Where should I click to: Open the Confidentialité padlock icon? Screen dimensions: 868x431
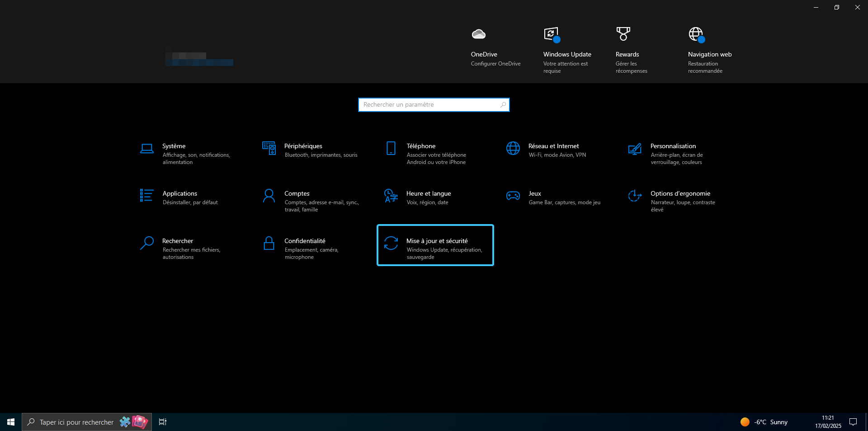coord(269,243)
